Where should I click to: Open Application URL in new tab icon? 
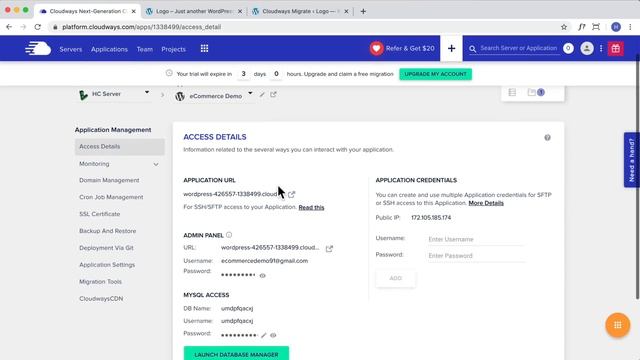click(291, 194)
